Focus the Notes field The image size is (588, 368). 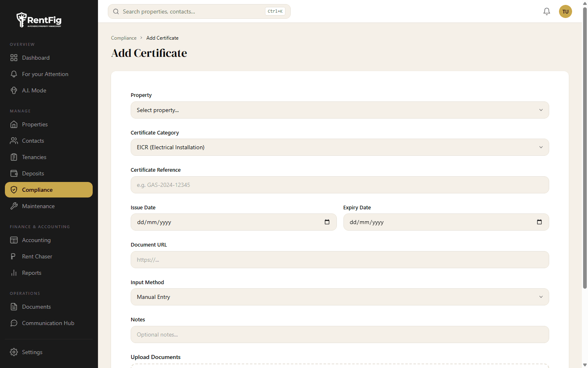(x=340, y=334)
